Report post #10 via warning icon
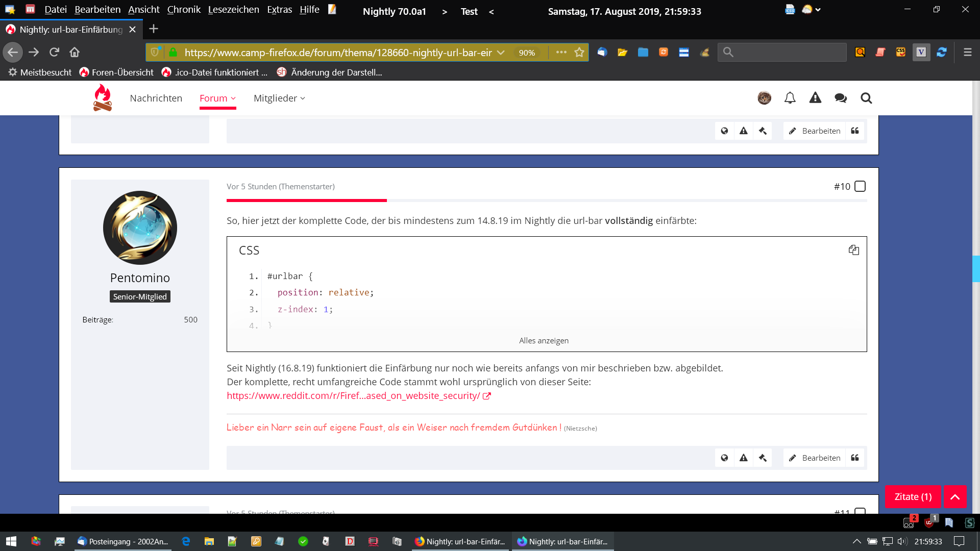The height and width of the screenshot is (551, 980). (744, 458)
